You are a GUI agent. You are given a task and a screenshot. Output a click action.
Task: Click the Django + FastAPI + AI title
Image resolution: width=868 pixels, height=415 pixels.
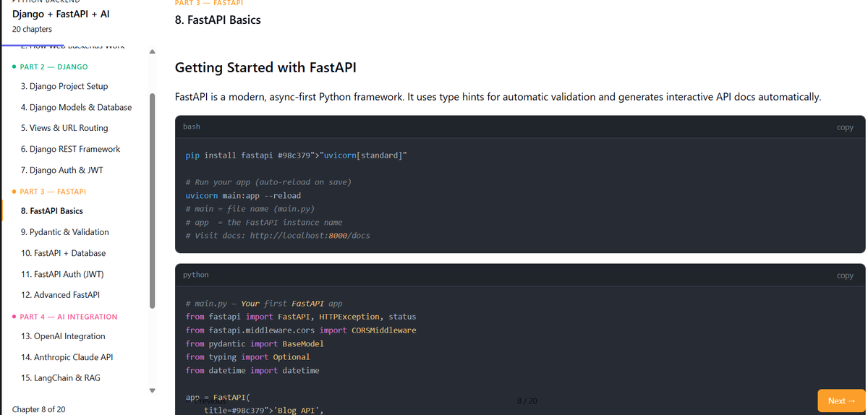tap(61, 14)
